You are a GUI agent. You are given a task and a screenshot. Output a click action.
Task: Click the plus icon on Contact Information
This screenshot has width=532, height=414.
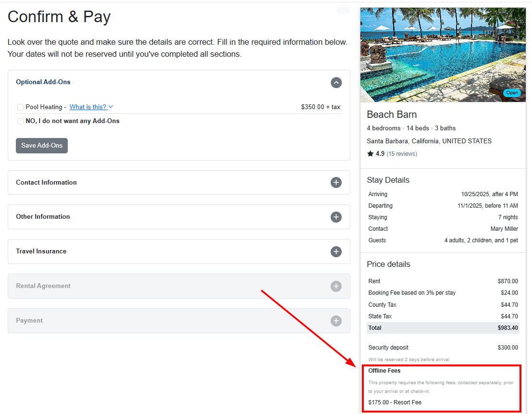pos(336,183)
